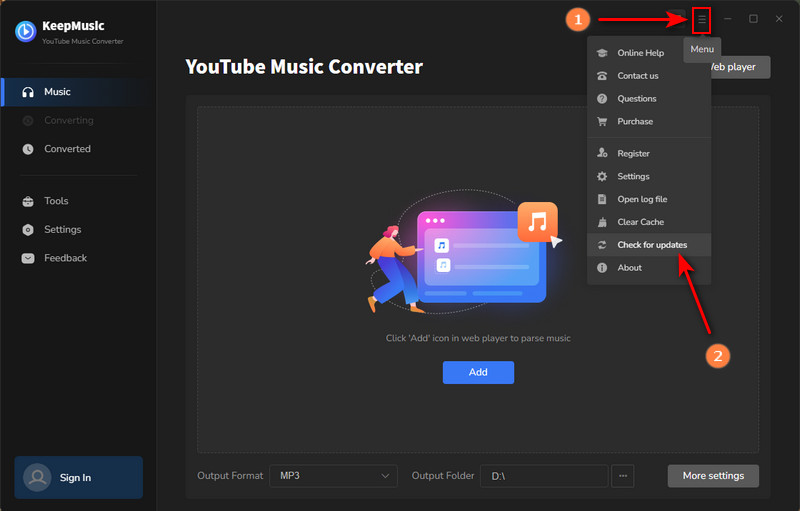Screen dimensions: 800x511
Task: Click the clock icon beside Converted
Action: (x=28, y=149)
